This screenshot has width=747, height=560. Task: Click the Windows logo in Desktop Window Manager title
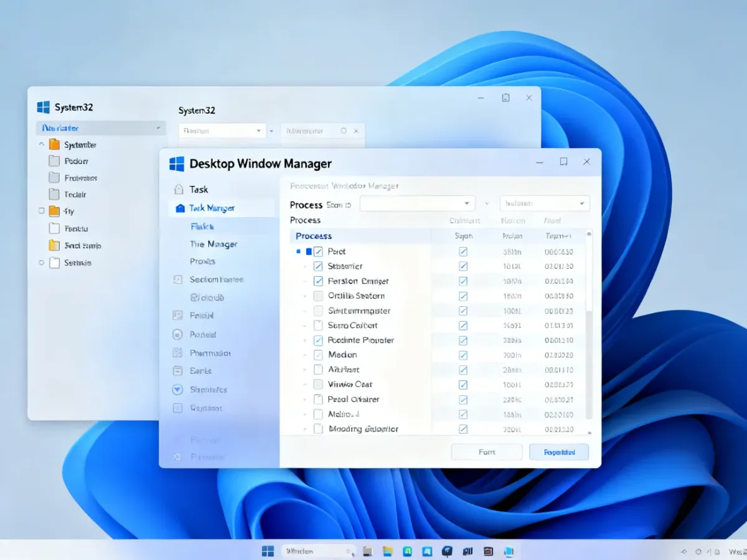(177, 164)
